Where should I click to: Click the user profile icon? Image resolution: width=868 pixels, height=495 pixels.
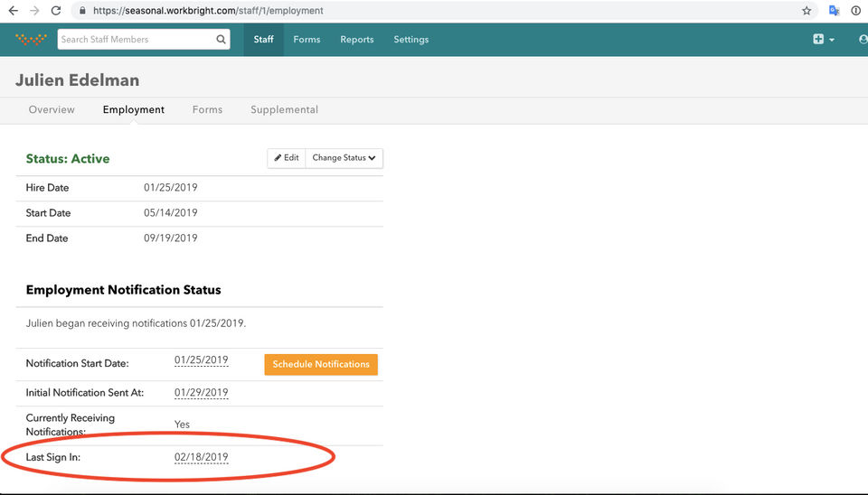click(863, 39)
